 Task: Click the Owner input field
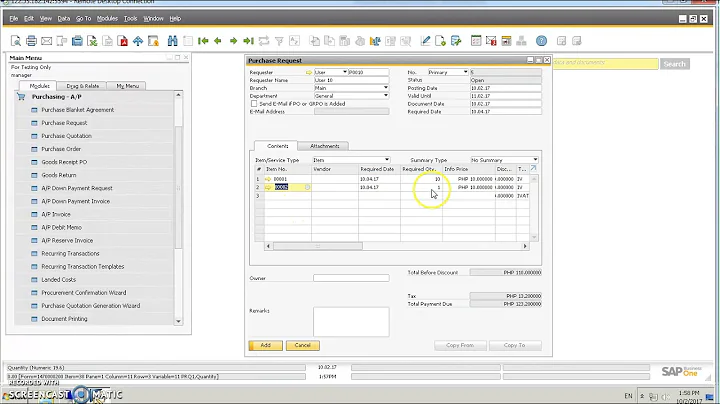click(x=351, y=278)
